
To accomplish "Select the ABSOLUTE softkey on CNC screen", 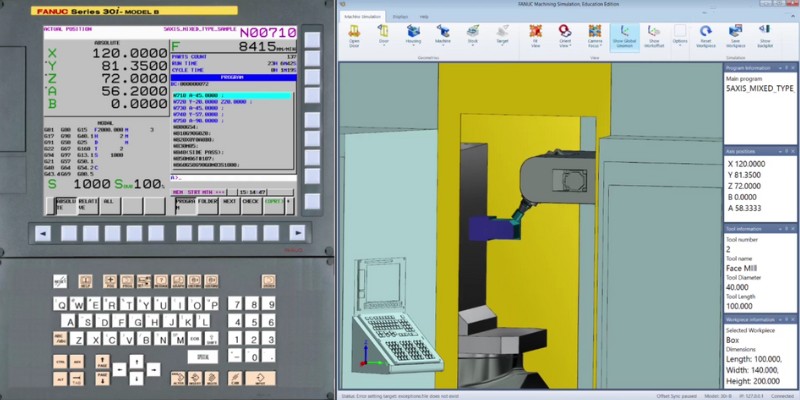I will pos(66,206).
